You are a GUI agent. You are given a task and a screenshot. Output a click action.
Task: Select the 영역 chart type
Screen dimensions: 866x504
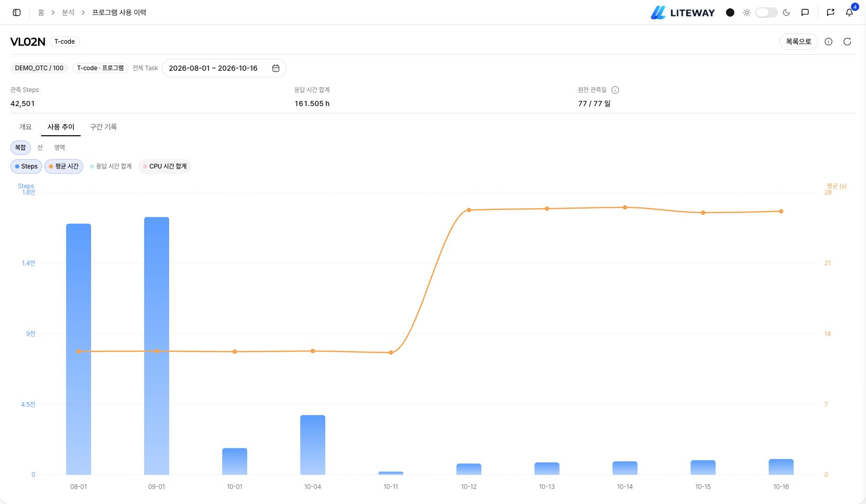coord(60,148)
